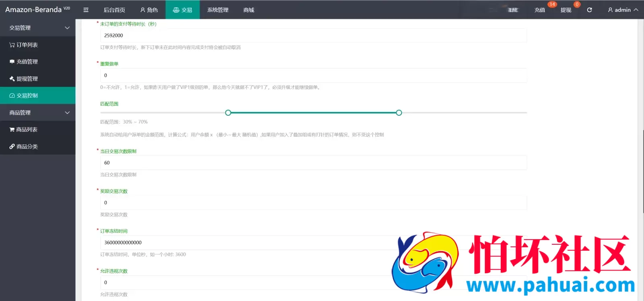Click 提现 notification link in header

tap(566, 10)
